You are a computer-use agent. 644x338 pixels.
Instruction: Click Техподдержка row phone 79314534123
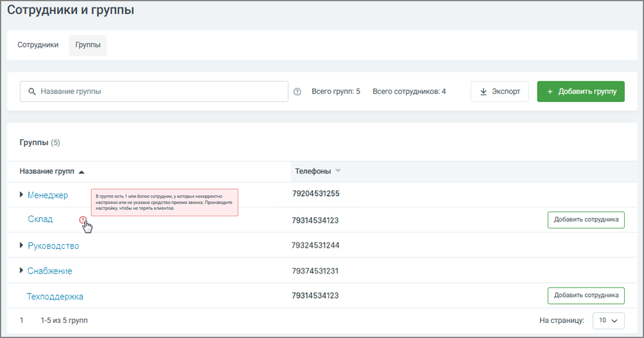(x=315, y=296)
